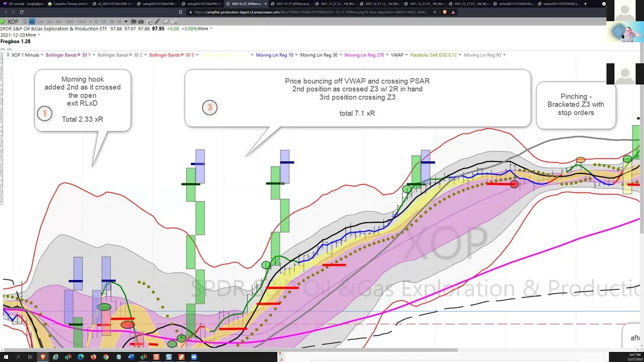The height and width of the screenshot is (362, 644).
Task: Open the bar chart style icon
Action: [141, 22]
